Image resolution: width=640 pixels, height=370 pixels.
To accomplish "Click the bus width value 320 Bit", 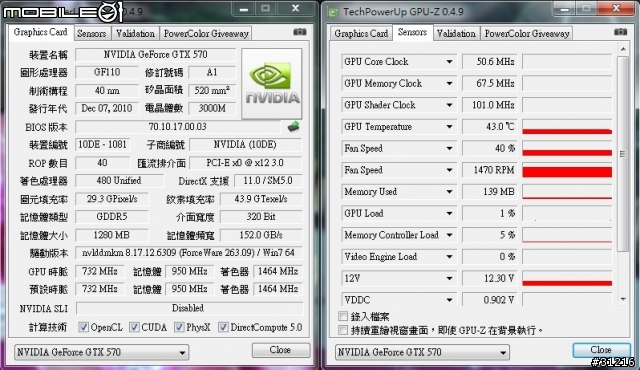I will pyautogui.click(x=261, y=217).
